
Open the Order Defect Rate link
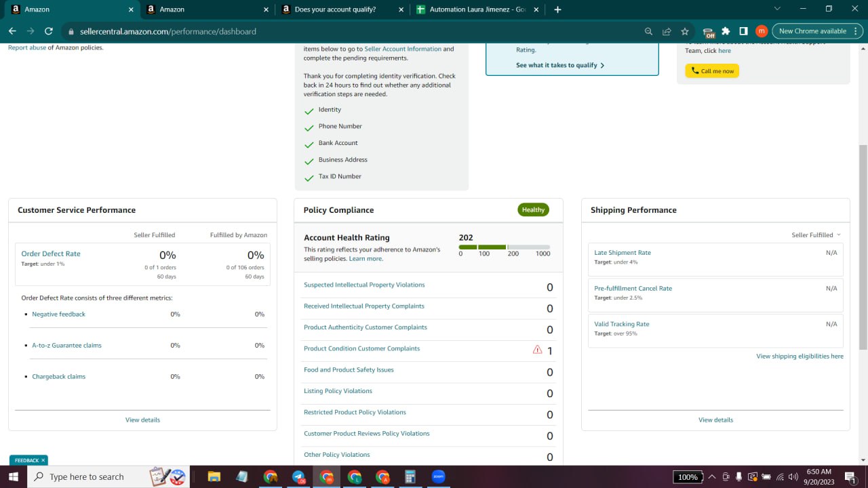pyautogui.click(x=51, y=253)
